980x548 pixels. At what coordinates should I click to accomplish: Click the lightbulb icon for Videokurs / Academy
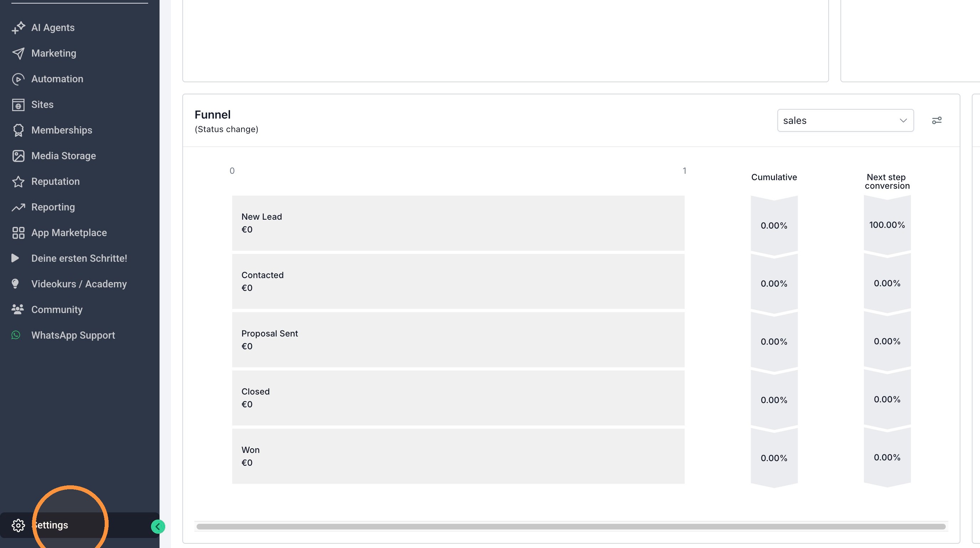click(15, 284)
